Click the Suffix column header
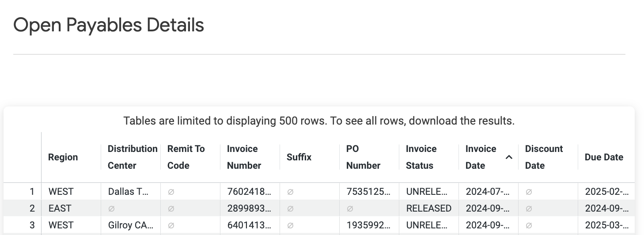The width and height of the screenshot is (644, 235). click(299, 157)
